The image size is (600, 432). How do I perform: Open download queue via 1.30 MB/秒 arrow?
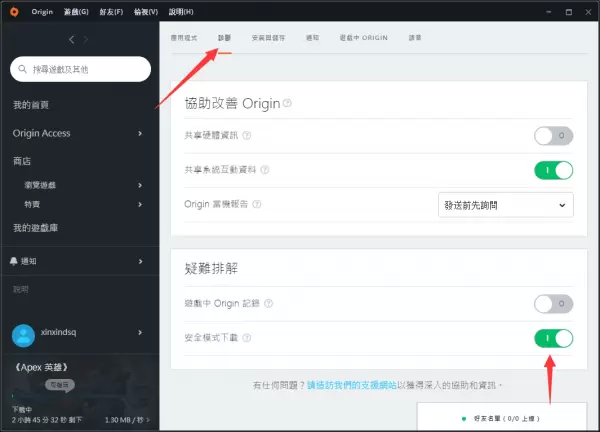[x=148, y=420]
